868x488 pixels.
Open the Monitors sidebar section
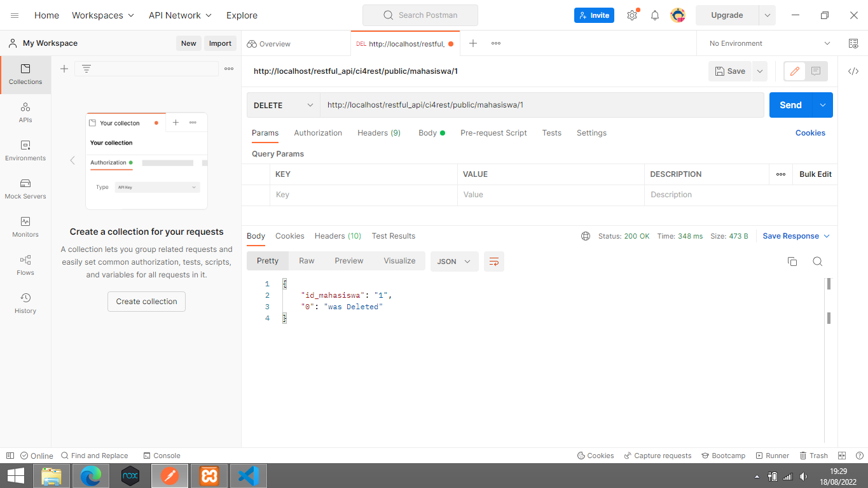tap(25, 227)
